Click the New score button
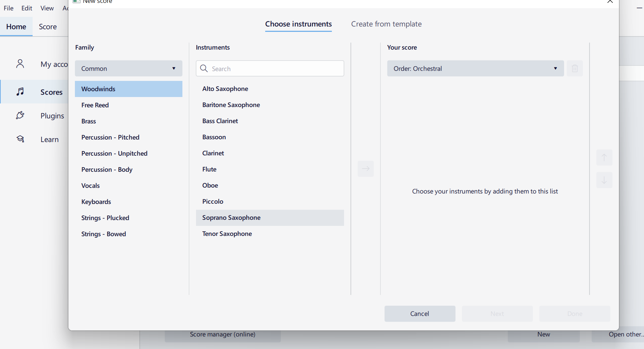The width and height of the screenshot is (644, 349). tap(543, 334)
